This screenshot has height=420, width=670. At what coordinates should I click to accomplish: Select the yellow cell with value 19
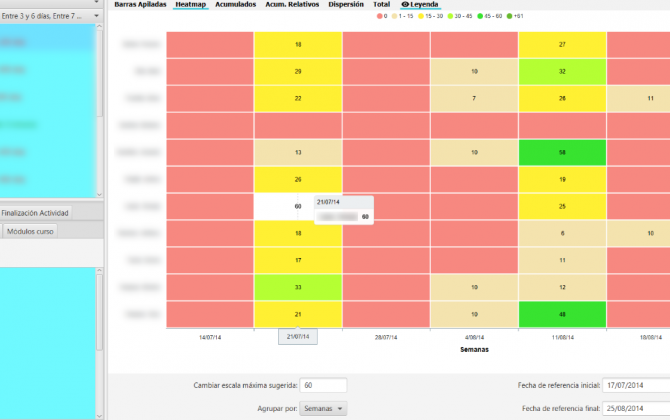tap(562, 179)
